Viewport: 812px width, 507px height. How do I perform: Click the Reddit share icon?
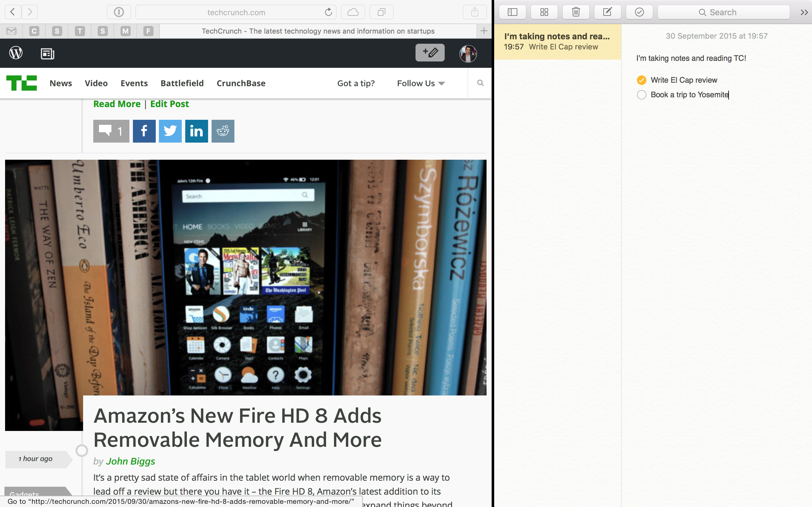[x=223, y=131]
